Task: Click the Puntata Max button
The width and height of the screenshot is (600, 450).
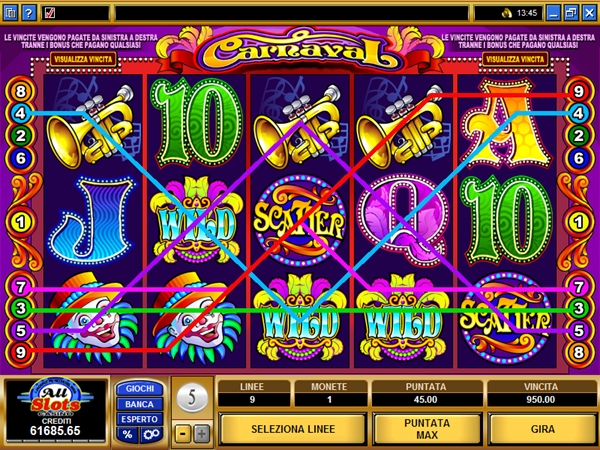Action: tap(427, 429)
